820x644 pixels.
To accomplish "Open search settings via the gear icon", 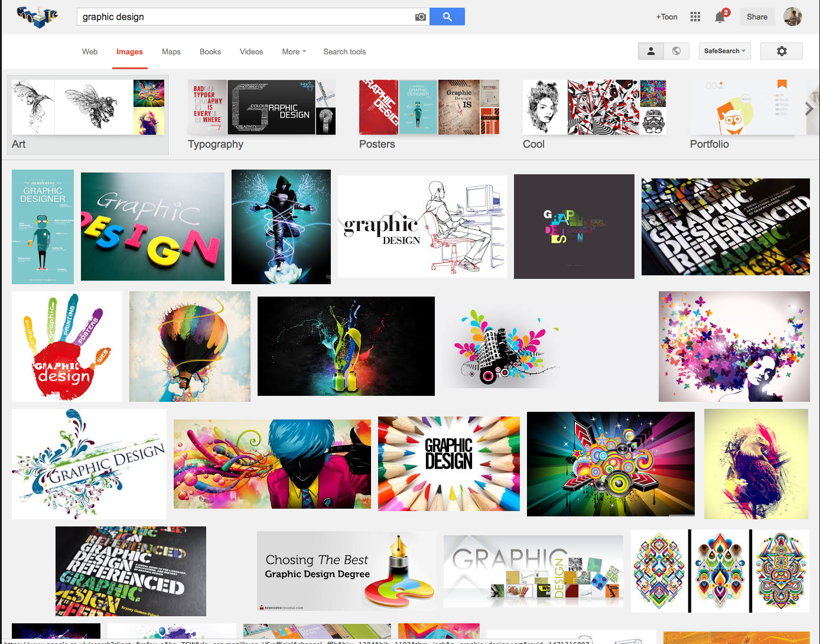I will [781, 51].
